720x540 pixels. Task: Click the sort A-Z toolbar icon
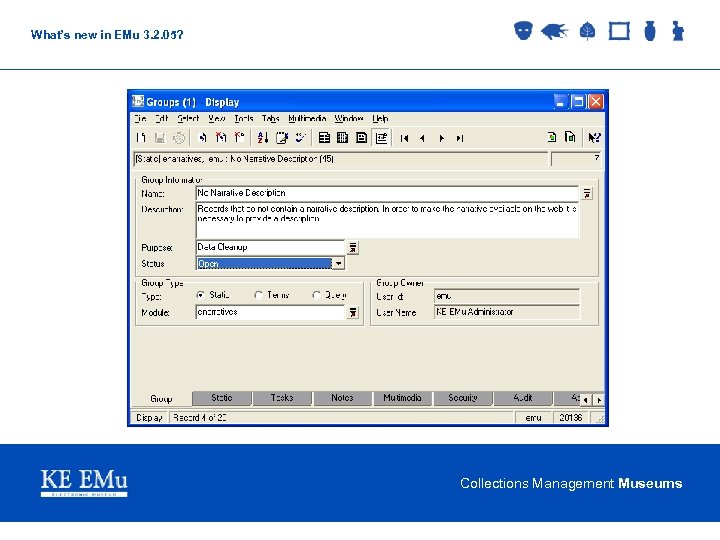[x=263, y=137]
